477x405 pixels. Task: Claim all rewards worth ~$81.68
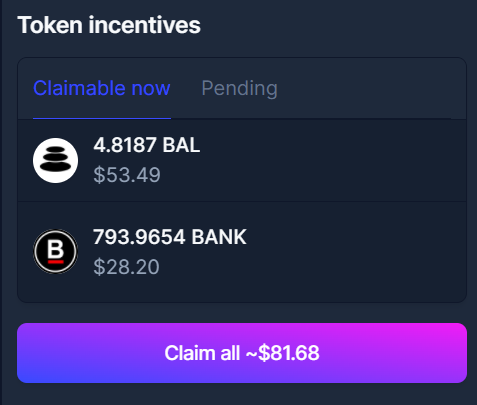click(242, 353)
